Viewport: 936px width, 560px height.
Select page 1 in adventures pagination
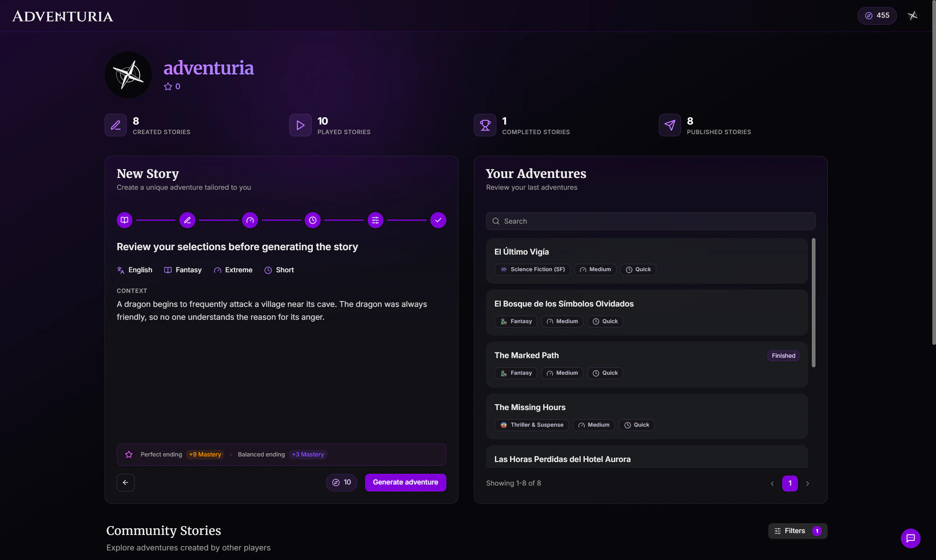(x=790, y=483)
